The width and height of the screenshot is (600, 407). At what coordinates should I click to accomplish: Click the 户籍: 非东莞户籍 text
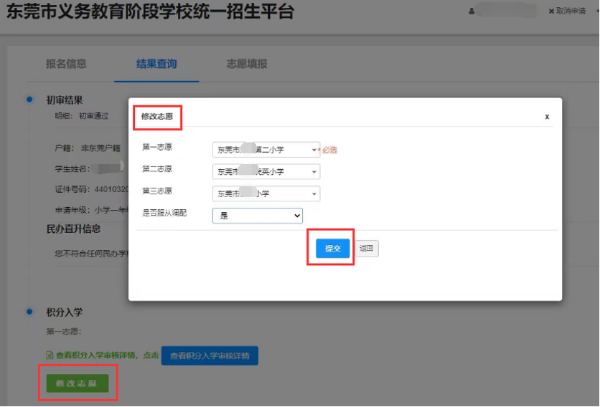(x=88, y=148)
